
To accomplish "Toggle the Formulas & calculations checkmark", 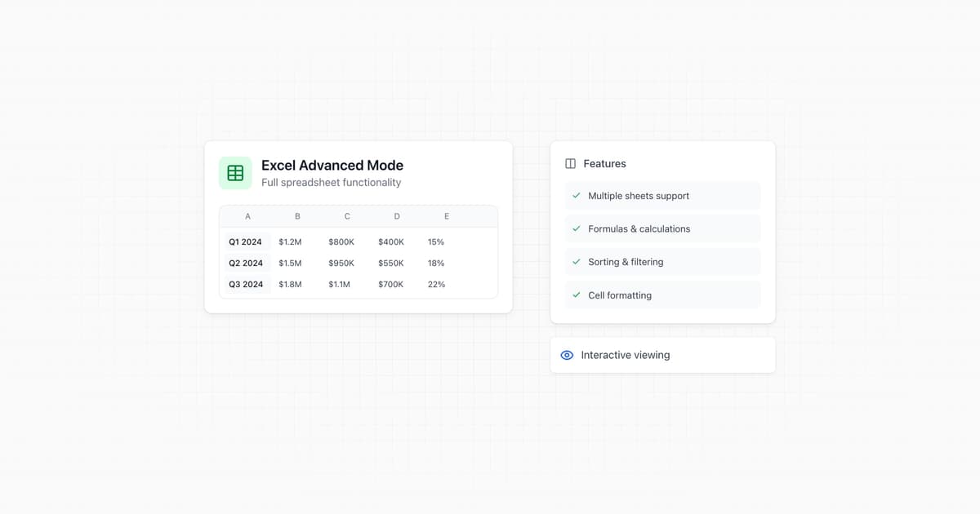I will coord(576,228).
